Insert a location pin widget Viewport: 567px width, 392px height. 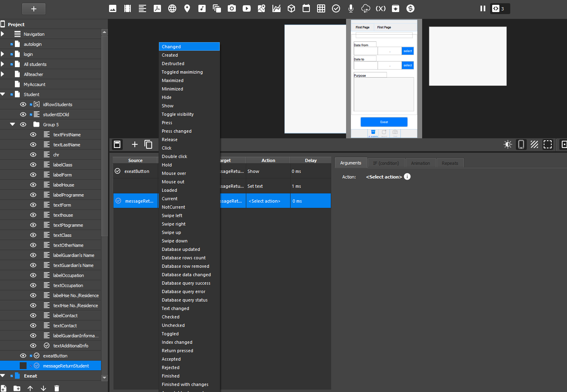click(x=187, y=8)
